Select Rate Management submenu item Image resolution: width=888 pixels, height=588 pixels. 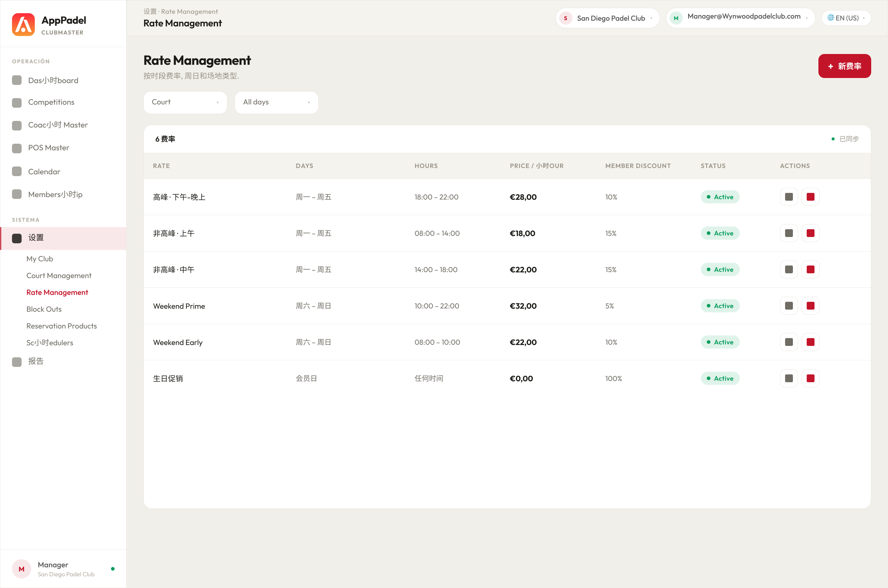(x=57, y=292)
